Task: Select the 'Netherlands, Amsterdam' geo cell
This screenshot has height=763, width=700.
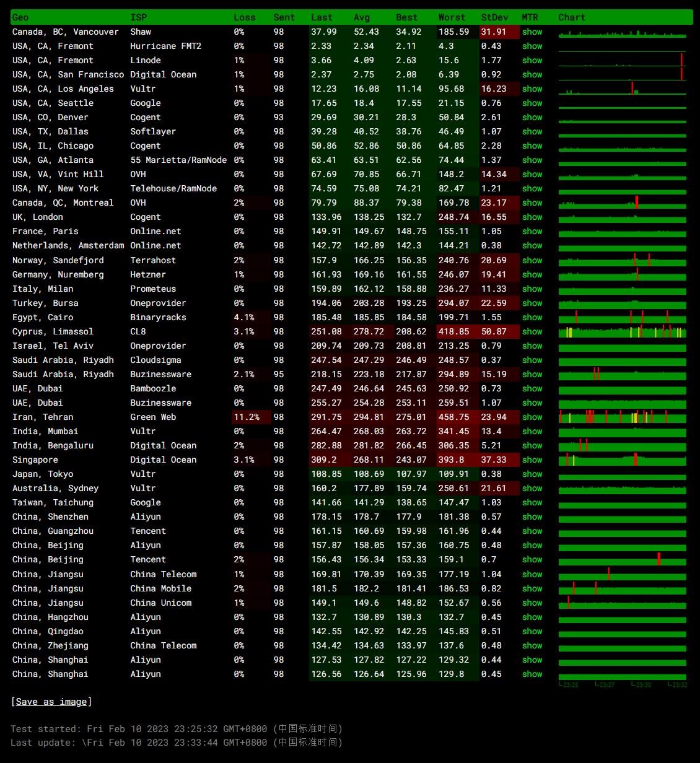Action: pyautogui.click(x=68, y=245)
